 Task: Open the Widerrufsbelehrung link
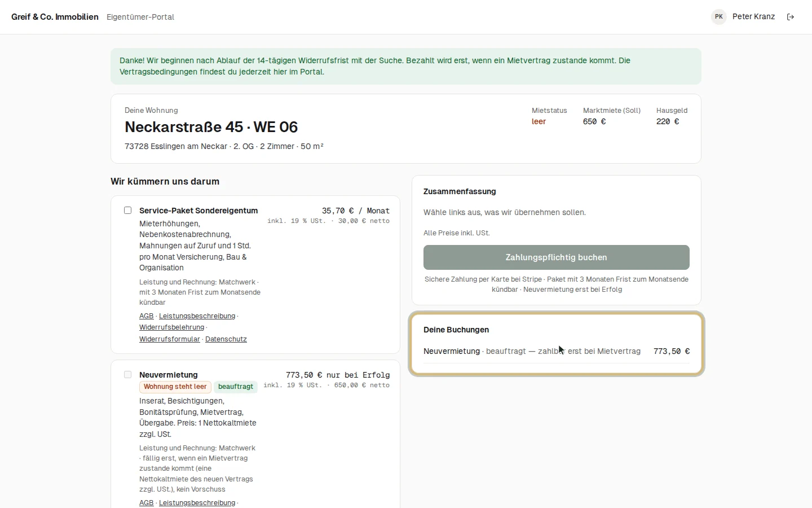pos(172,327)
